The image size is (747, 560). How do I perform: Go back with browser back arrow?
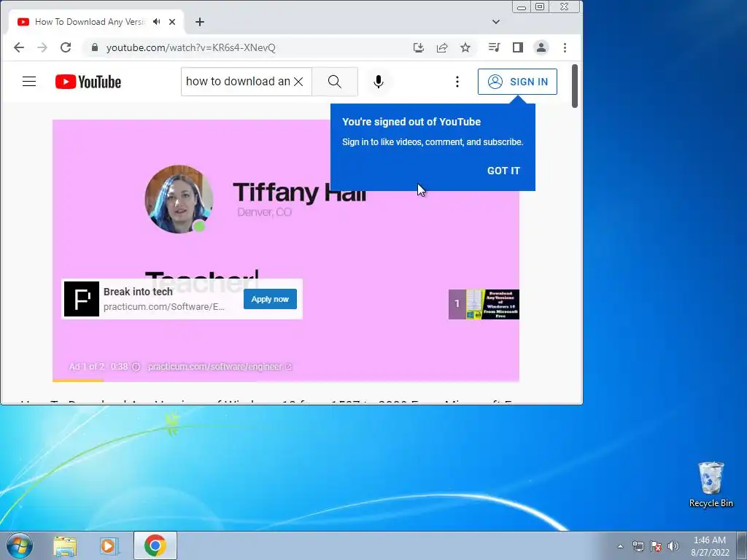[x=18, y=47]
